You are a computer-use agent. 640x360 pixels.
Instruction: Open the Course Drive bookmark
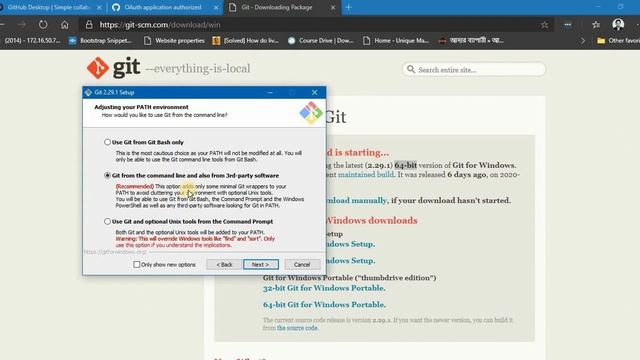[x=321, y=40]
